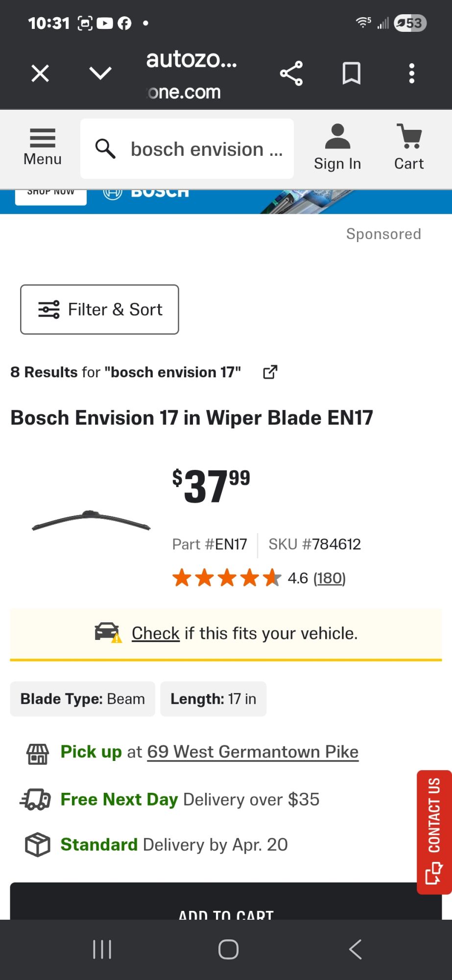
Task: Close the browser tab with X icon
Action: point(40,73)
